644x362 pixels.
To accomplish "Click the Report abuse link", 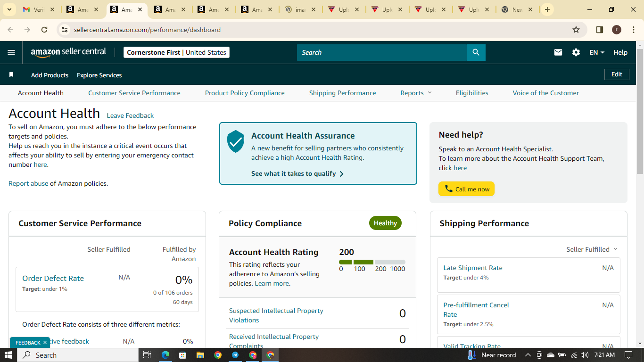I will (x=28, y=183).
